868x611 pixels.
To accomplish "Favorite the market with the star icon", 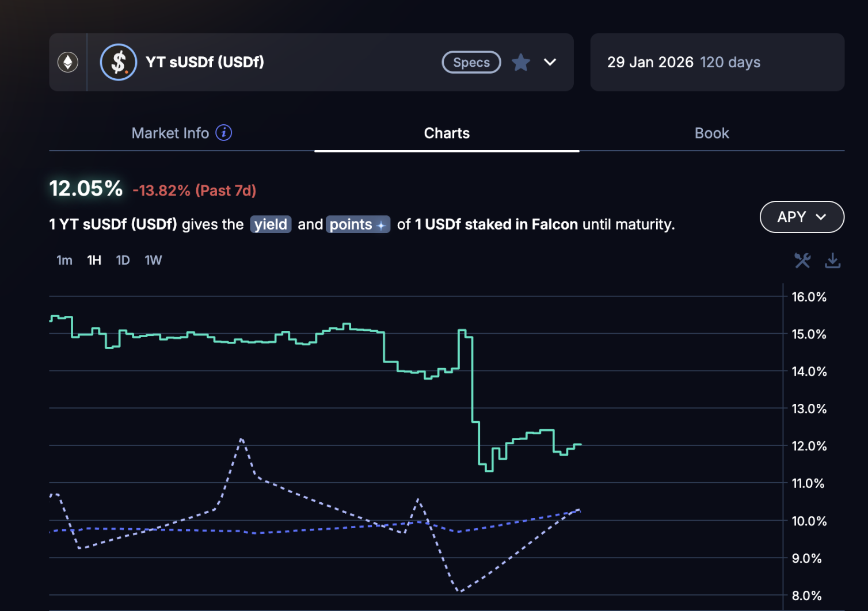I will click(521, 62).
